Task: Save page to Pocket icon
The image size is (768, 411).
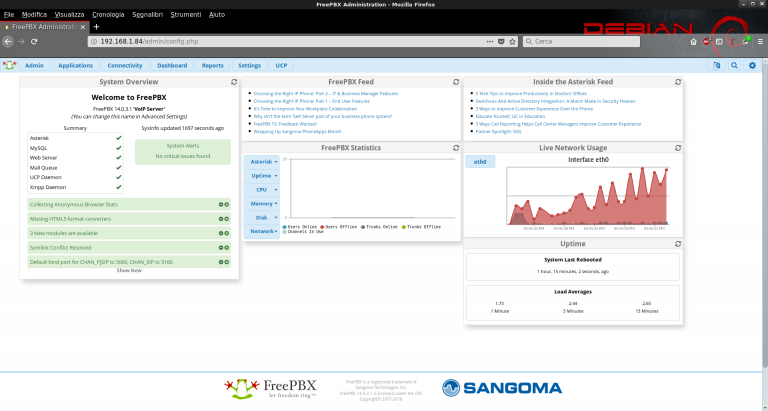Action: (501, 42)
